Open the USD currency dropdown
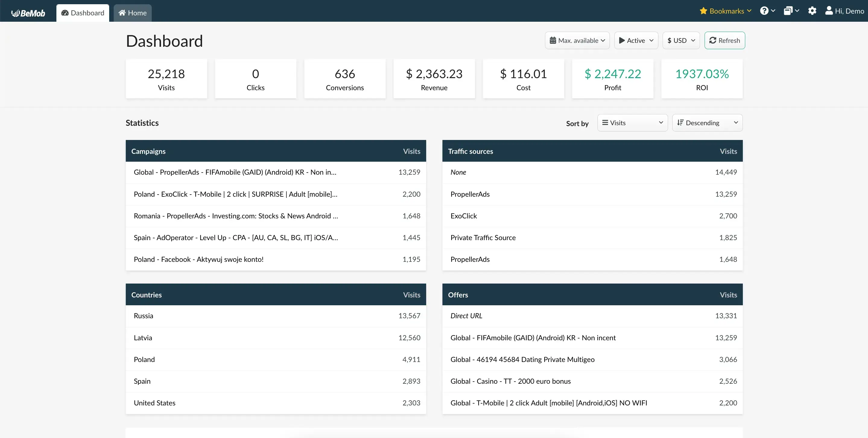Image resolution: width=868 pixels, height=438 pixels. point(681,40)
